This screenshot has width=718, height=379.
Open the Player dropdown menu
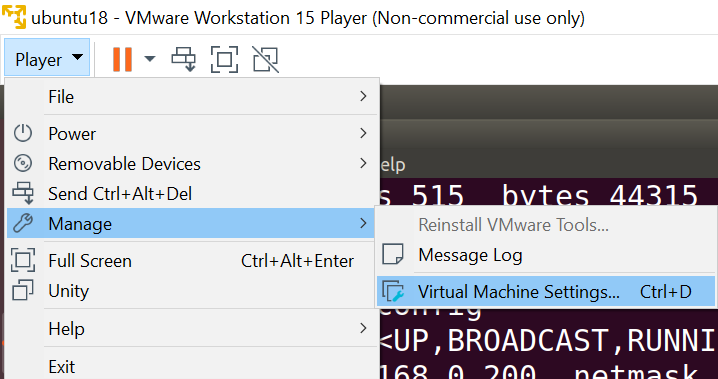[48, 58]
